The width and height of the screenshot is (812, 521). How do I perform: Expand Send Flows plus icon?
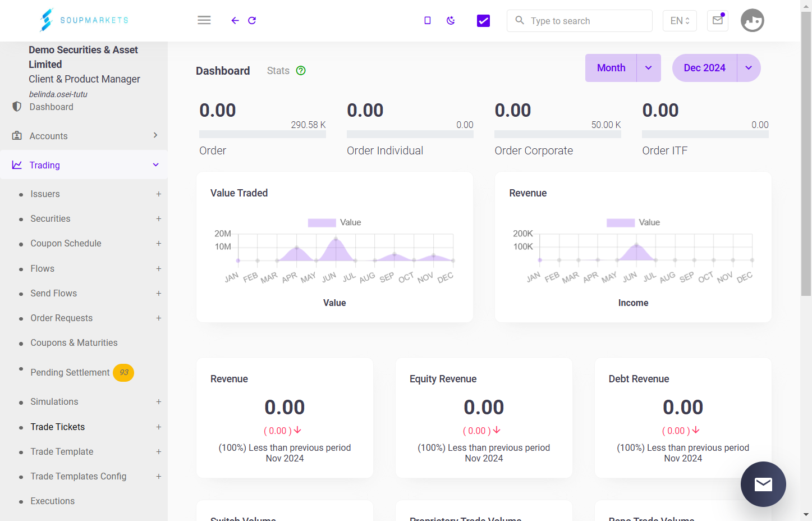tap(159, 294)
